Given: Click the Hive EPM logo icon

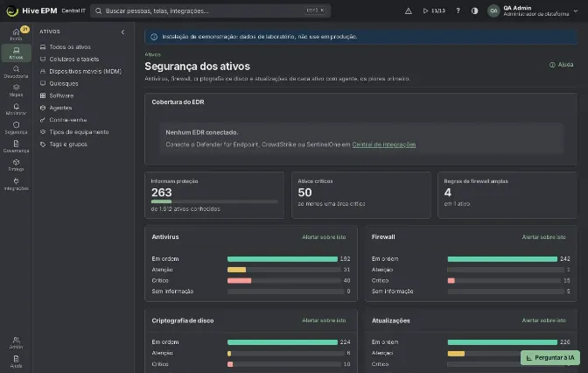Looking at the screenshot, I should tap(12, 11).
